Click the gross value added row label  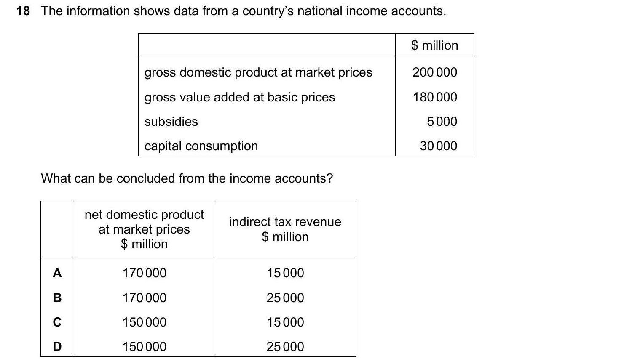[240, 97]
